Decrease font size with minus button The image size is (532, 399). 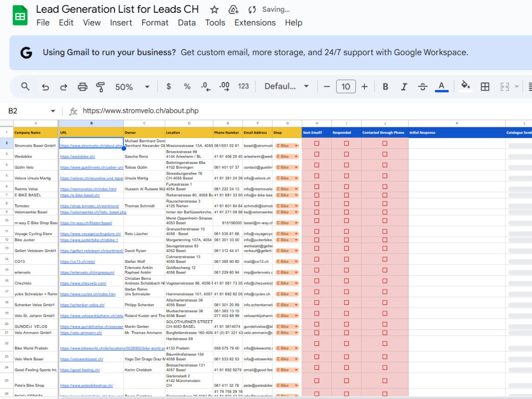(327, 87)
